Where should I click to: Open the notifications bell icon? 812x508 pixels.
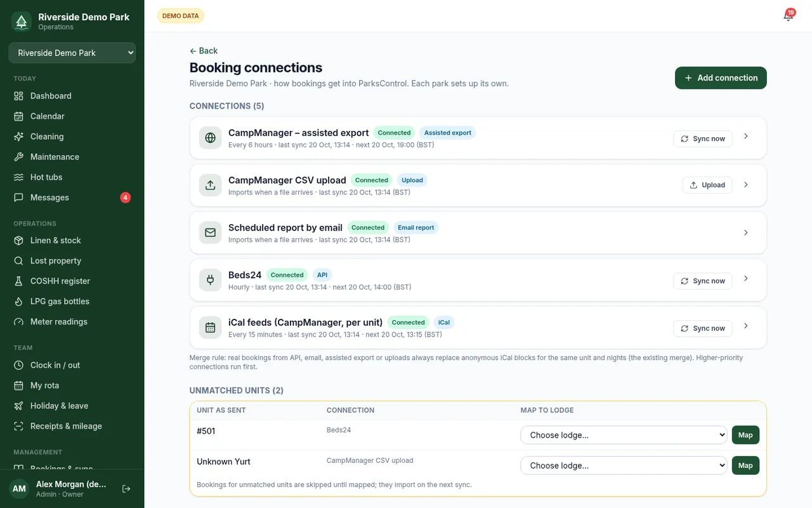(788, 16)
